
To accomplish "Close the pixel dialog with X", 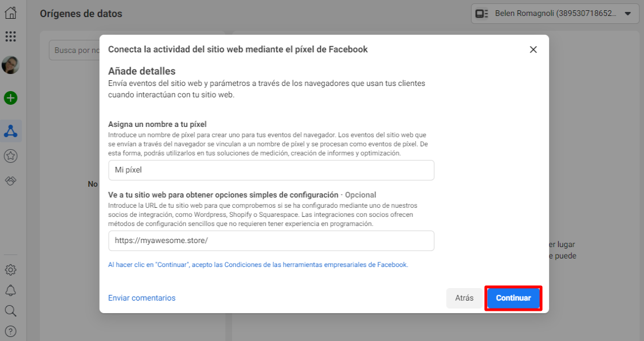I will 533,50.
